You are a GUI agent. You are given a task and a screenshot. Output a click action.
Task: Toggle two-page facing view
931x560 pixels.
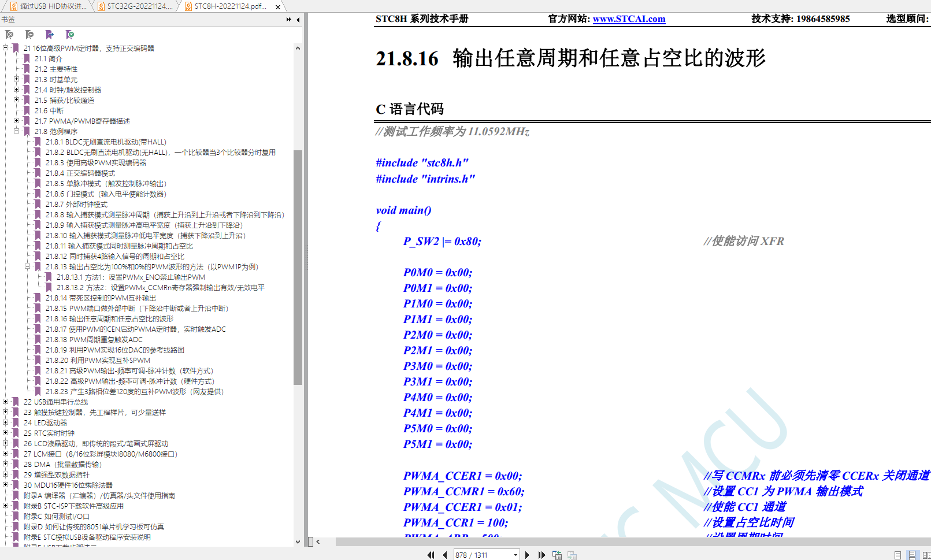[926, 555]
